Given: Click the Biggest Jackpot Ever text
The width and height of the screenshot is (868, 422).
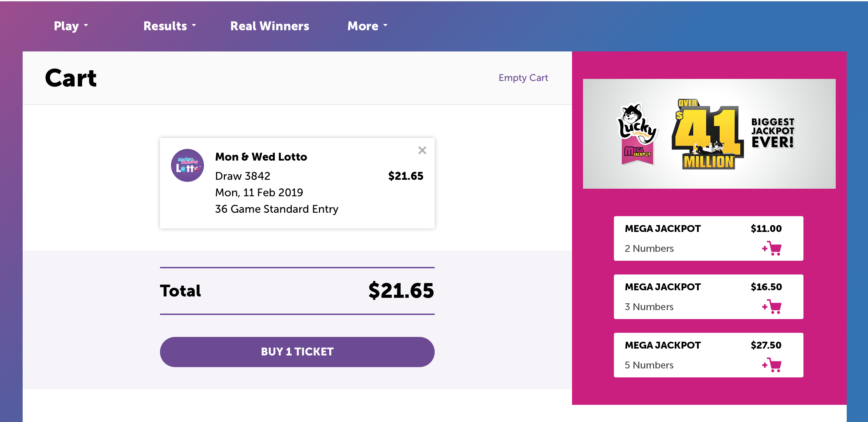Looking at the screenshot, I should pyautogui.click(x=773, y=132).
